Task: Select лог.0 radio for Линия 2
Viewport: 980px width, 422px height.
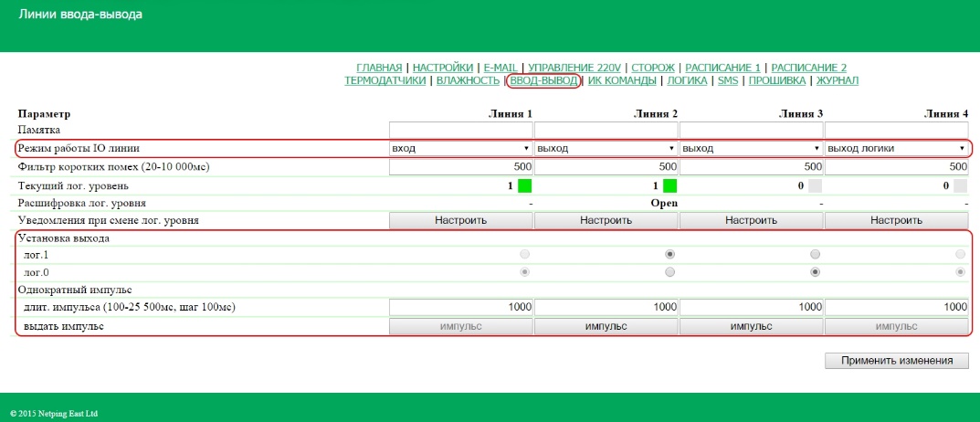Action: (x=670, y=272)
